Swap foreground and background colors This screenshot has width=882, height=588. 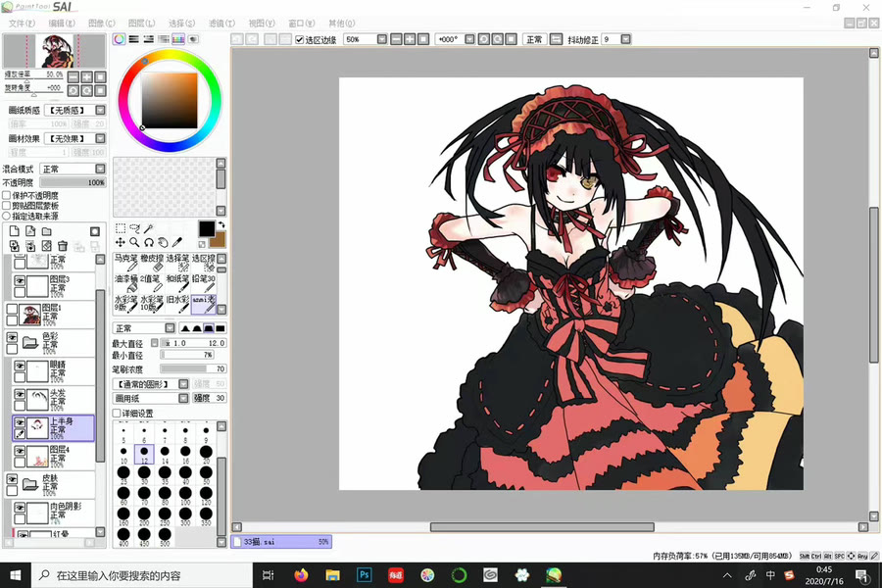coord(221,224)
